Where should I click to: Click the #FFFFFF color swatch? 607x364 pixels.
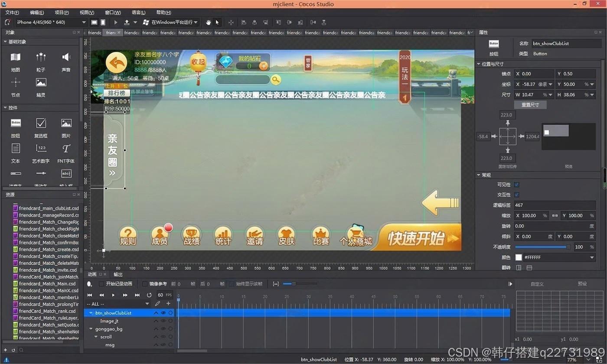click(518, 257)
